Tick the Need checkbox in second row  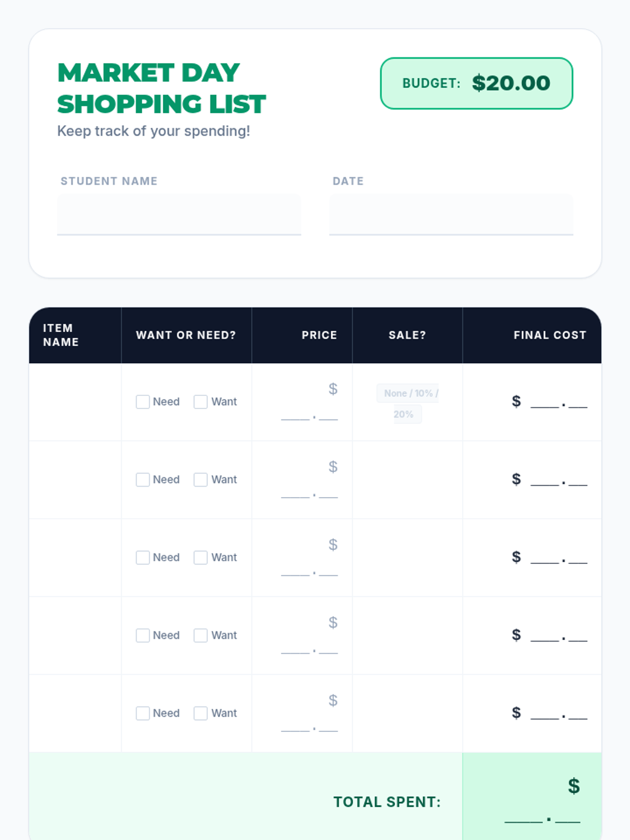(x=143, y=479)
